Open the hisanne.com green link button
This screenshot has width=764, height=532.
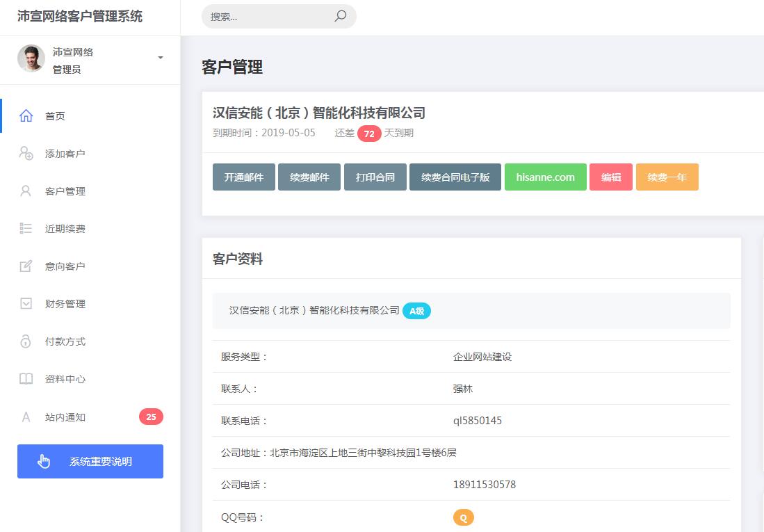pos(546,177)
